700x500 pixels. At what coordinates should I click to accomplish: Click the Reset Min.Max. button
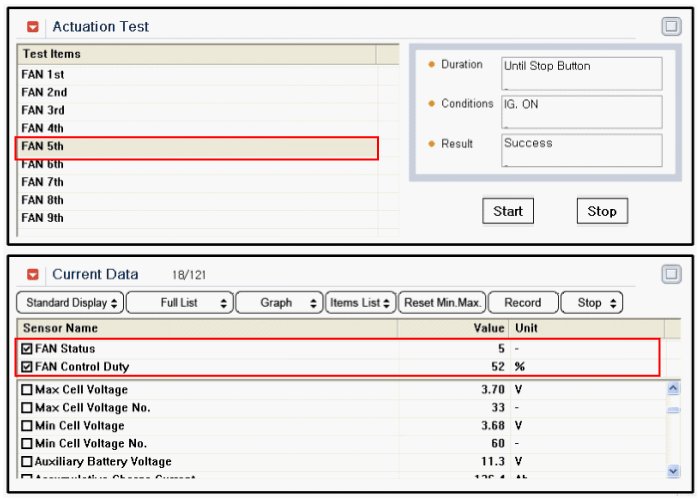coord(442,303)
